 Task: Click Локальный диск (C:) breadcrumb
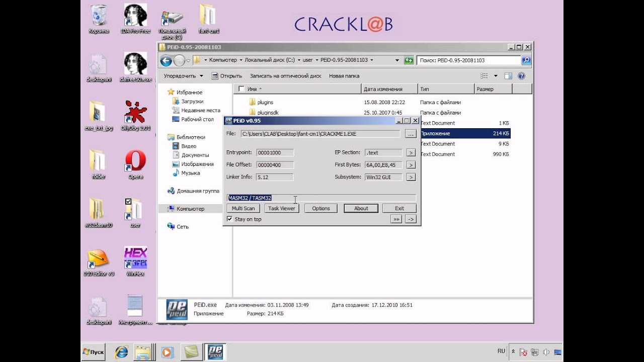[x=270, y=60]
